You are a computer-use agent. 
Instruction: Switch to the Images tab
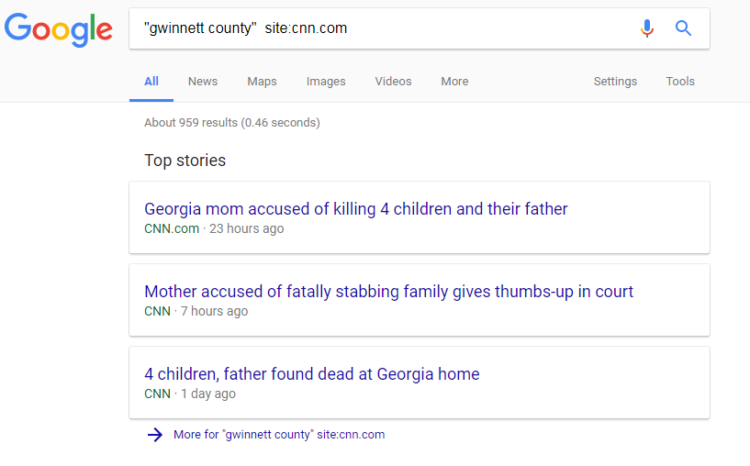[x=326, y=81]
